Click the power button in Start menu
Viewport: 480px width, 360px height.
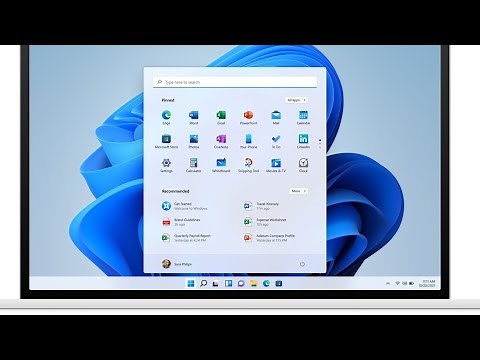302,264
